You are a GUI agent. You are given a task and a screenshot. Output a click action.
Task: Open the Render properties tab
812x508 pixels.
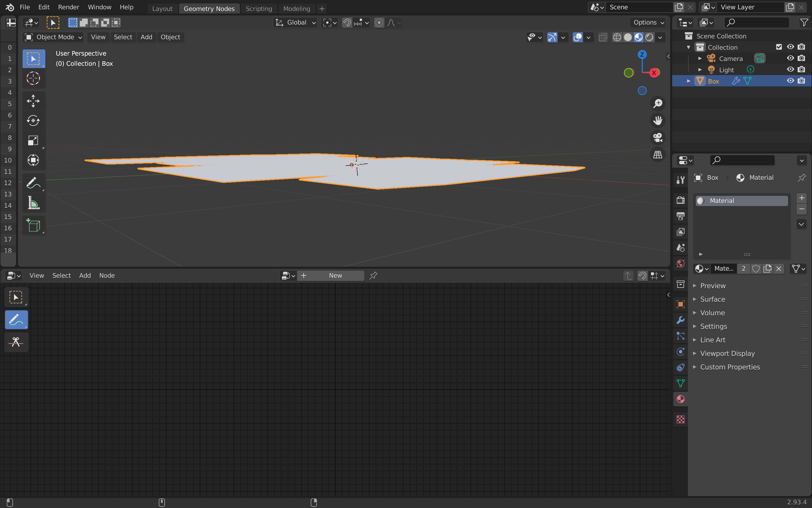[680, 200]
